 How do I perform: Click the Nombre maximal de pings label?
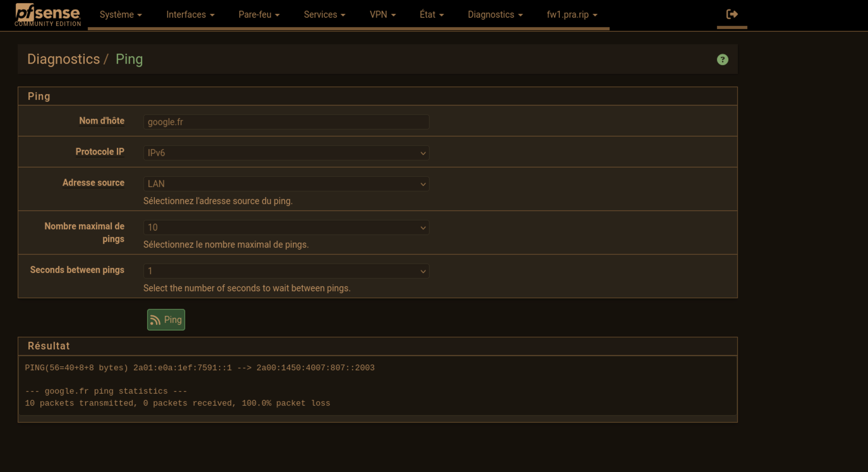(x=84, y=232)
